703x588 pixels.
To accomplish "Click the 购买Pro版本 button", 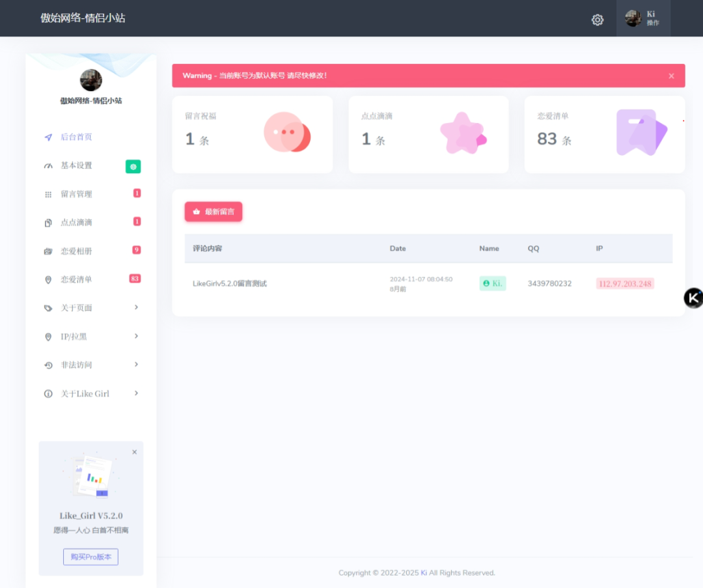I will pos(90,557).
